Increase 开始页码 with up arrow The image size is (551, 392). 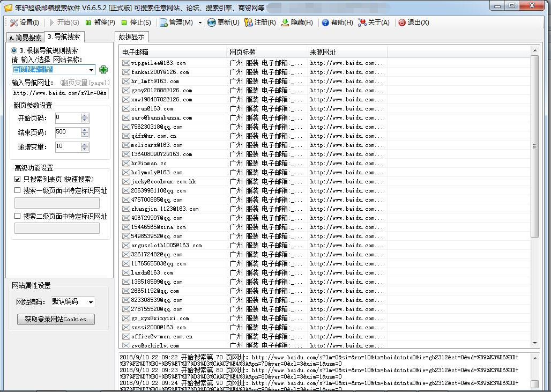coord(85,115)
